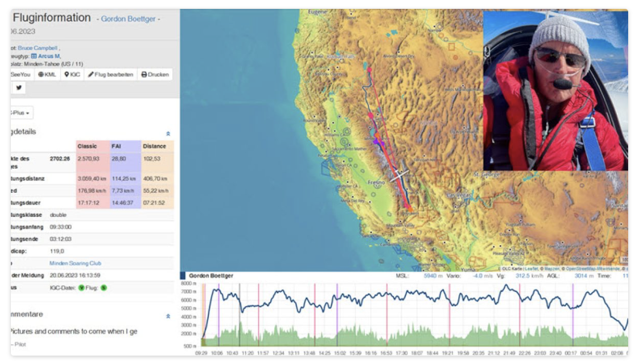This screenshot has width=641, height=364.
Task: Click Classic points value 2.570,93
Action: [x=89, y=159]
